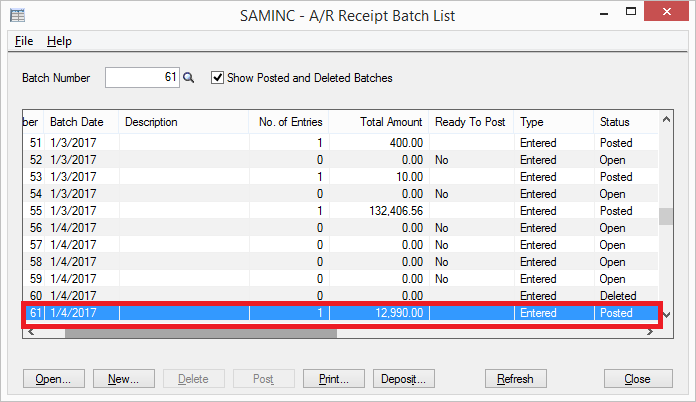Maximize the A/R Receipt Batch List window

coord(631,12)
